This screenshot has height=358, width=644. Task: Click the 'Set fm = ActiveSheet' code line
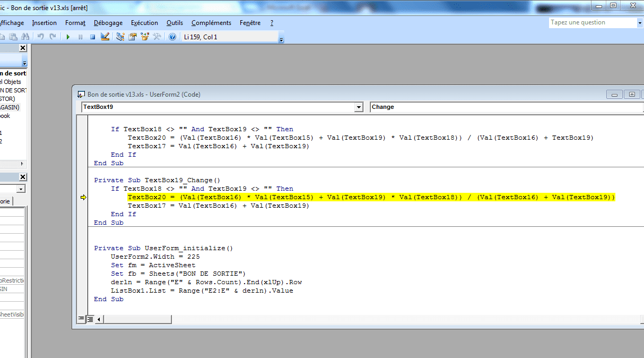153,265
